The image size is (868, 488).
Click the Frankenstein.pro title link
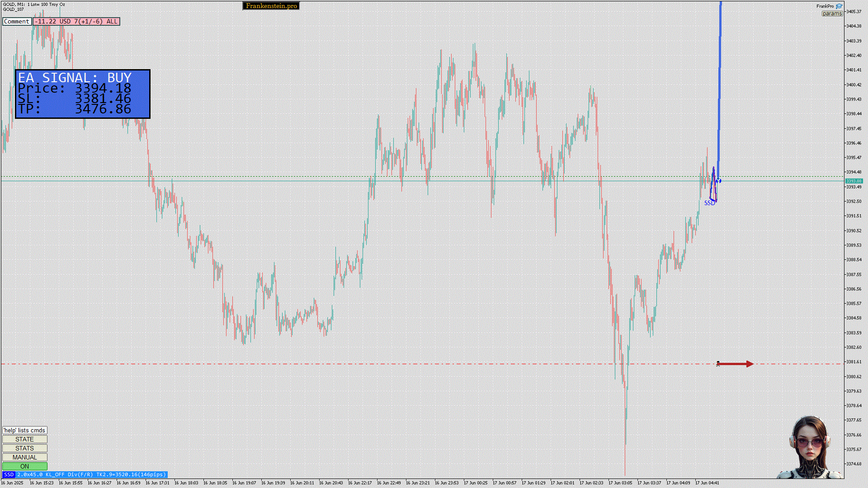(271, 6)
